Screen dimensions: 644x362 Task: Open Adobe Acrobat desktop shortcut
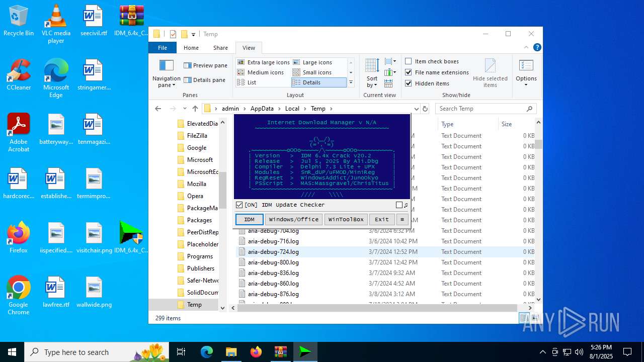pos(19,132)
